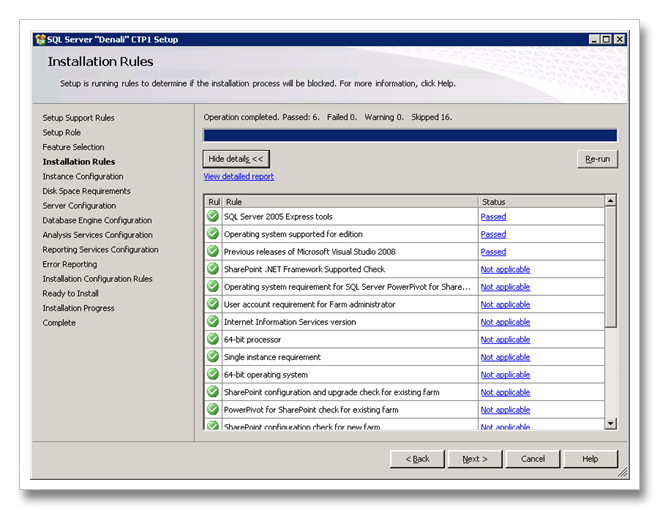The width and height of the screenshot is (660, 510).
Task: Select Ready to Install step
Action: tap(70, 294)
